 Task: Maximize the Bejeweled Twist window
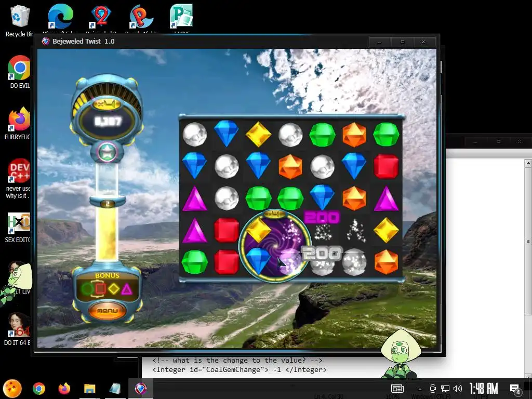click(403, 42)
